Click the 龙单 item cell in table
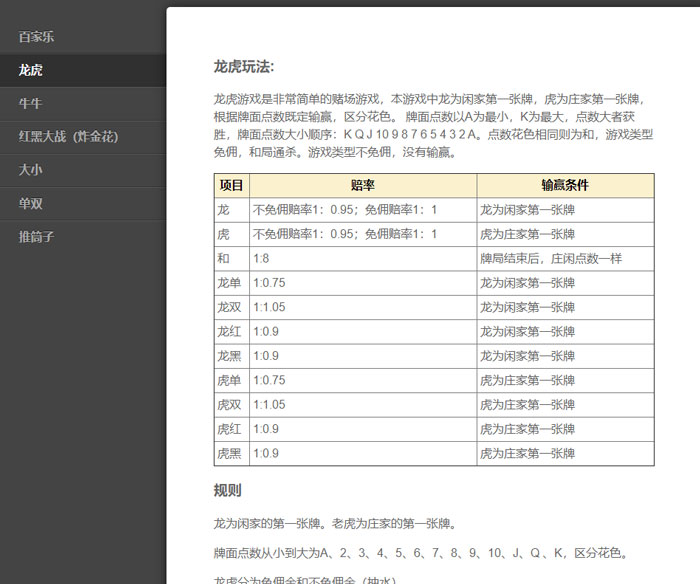This screenshot has width=700, height=584. (231, 283)
